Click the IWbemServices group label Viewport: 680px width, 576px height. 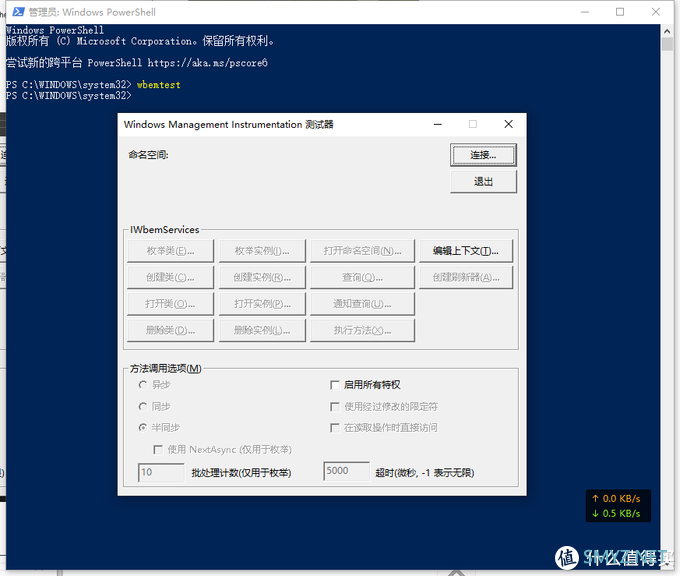tap(165, 229)
